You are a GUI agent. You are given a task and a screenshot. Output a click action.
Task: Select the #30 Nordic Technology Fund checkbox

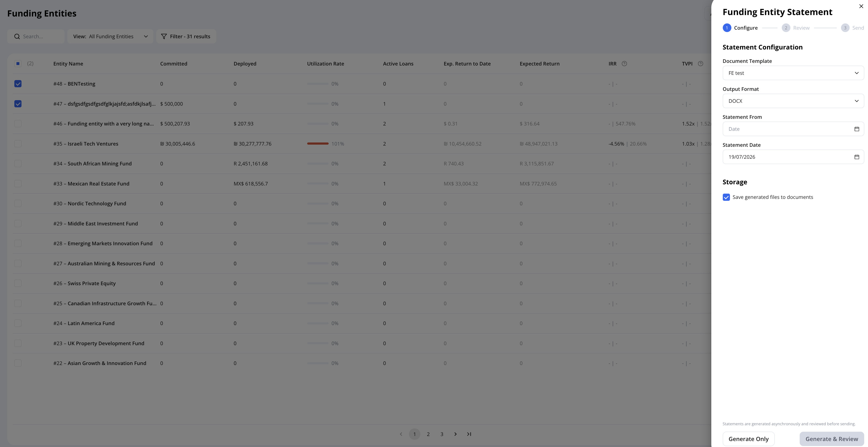[x=18, y=204]
